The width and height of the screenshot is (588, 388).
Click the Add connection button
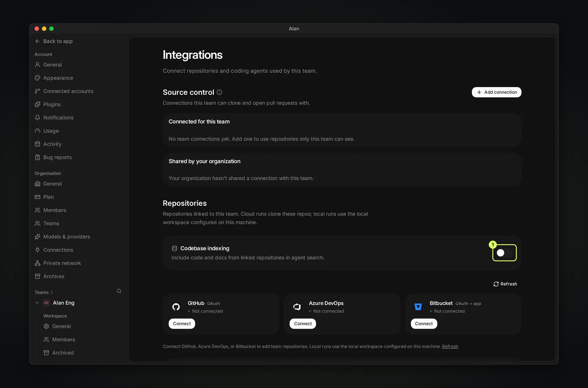496,92
